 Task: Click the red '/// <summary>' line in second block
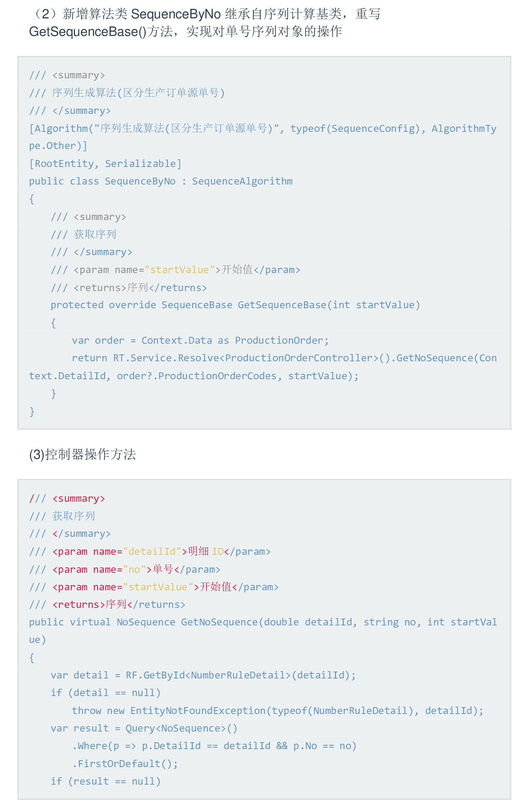pos(67,498)
